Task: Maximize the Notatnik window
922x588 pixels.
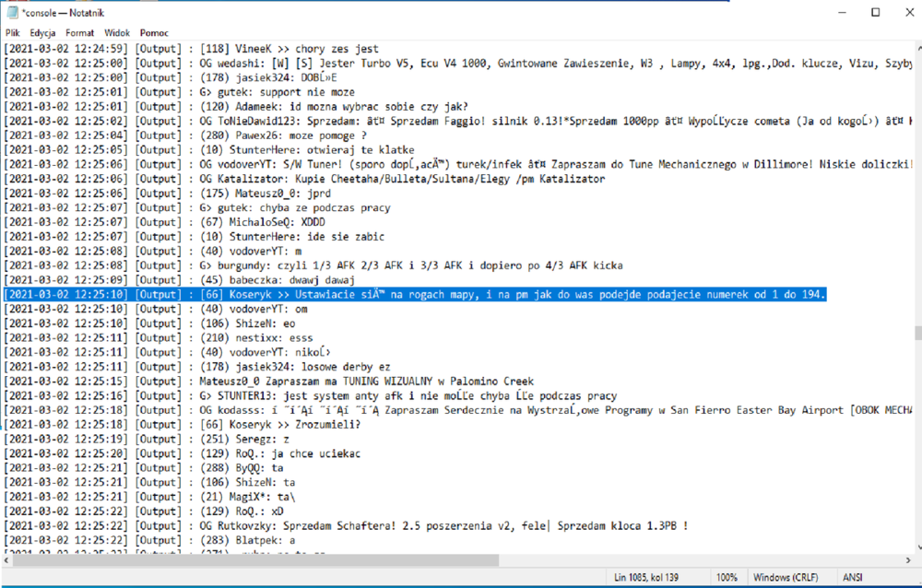Action: click(x=876, y=12)
